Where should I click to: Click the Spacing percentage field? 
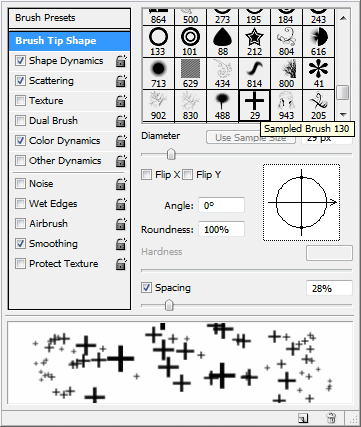329,288
